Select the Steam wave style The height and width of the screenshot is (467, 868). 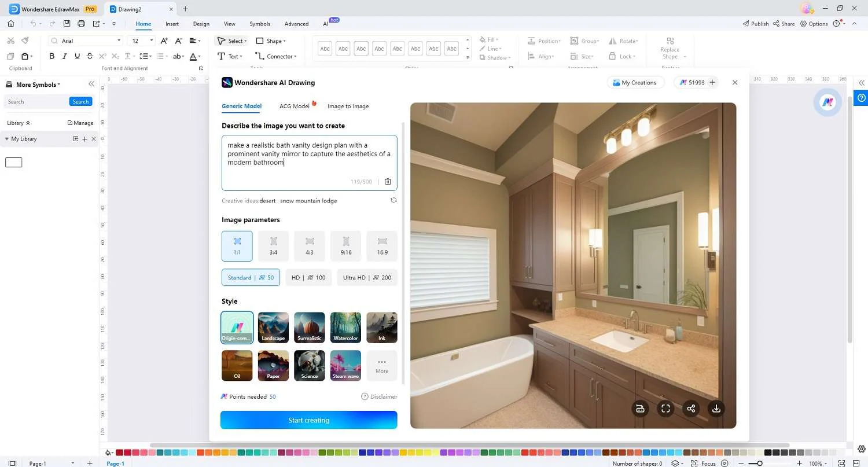[x=346, y=366]
